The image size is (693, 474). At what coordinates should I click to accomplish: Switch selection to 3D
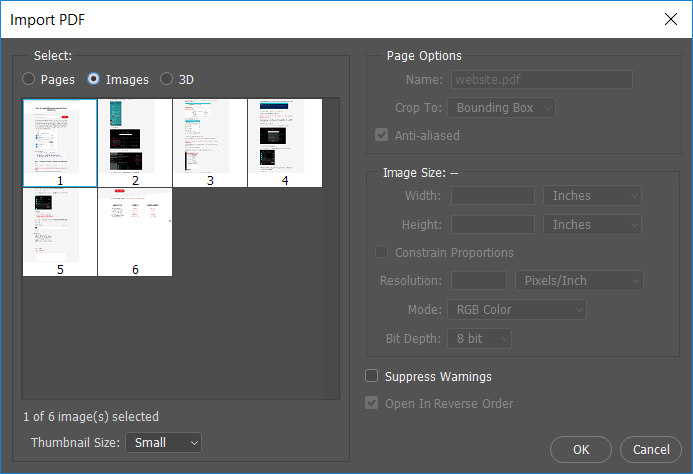pyautogui.click(x=167, y=79)
